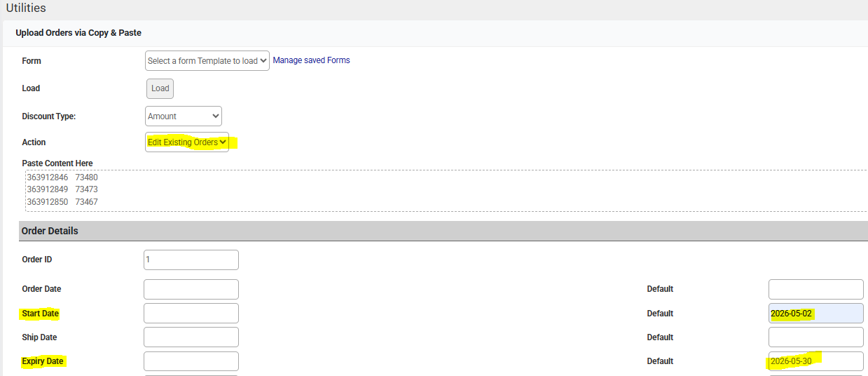Open the form template dropdown
Image resolution: width=868 pixels, height=376 pixels.
(207, 61)
